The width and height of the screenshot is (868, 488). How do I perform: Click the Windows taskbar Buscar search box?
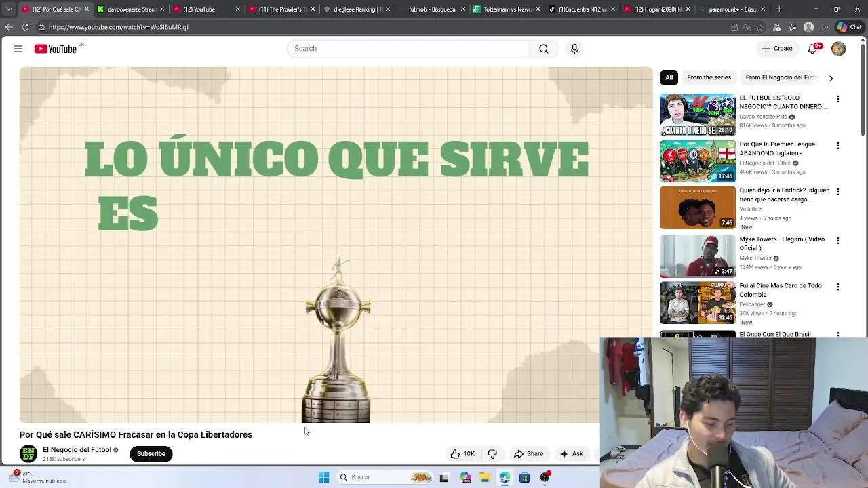tap(383, 477)
